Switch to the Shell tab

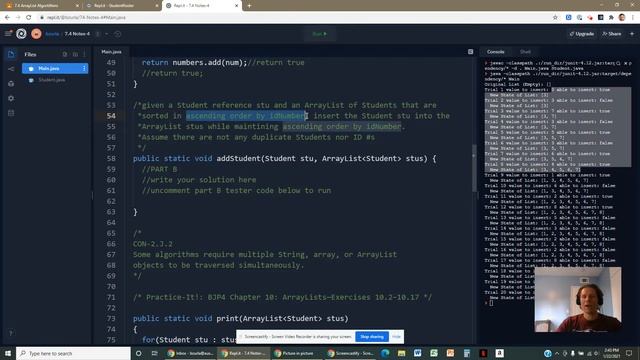[x=525, y=52]
